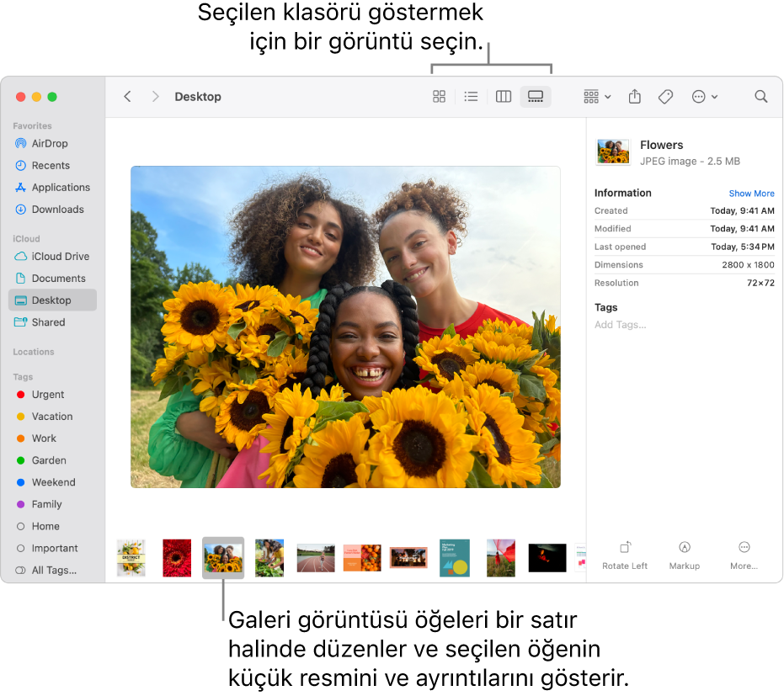Select the Important tag
This screenshot has height=696, width=784.
pos(52,548)
